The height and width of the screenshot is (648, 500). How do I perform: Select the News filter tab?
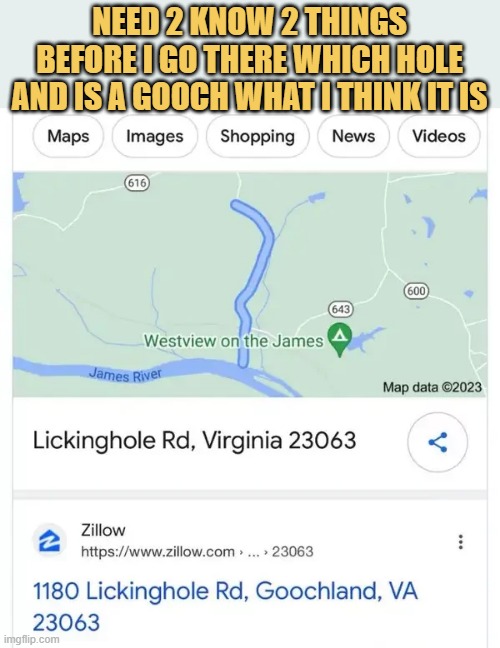click(354, 136)
